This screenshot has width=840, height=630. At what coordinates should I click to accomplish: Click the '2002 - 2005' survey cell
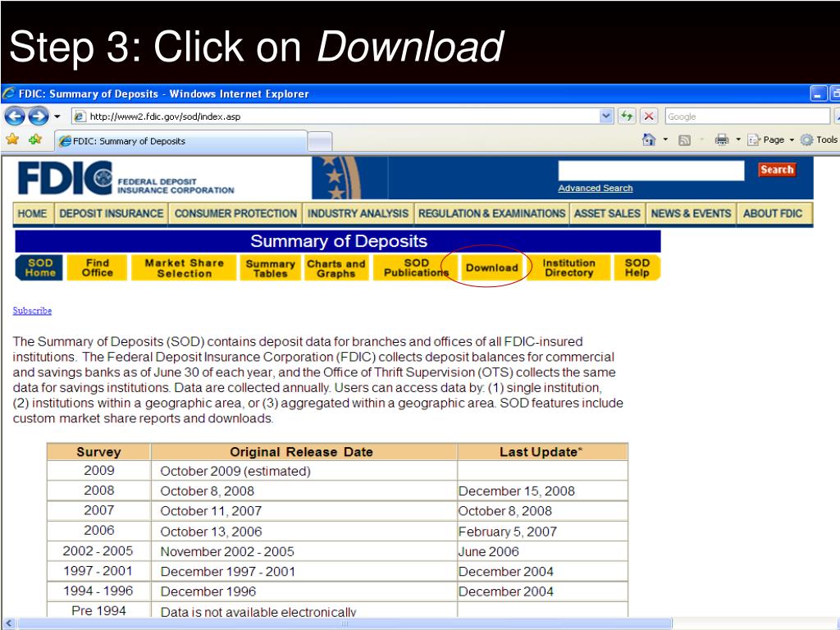click(98, 551)
